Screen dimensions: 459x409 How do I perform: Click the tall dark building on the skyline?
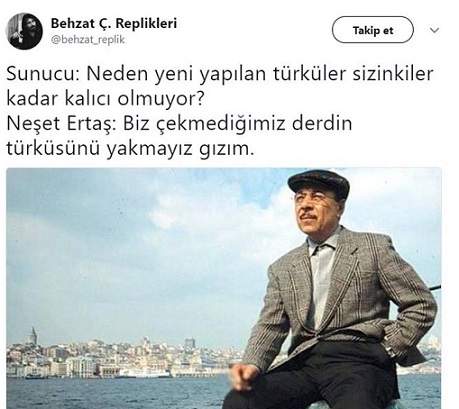[190, 344]
